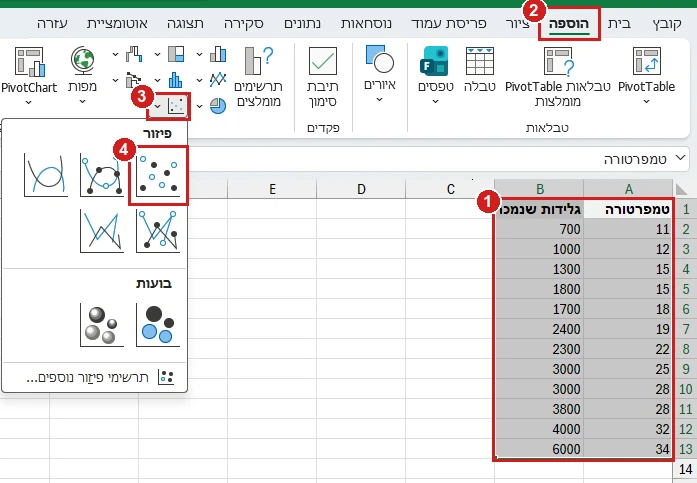Click Name Box showing טמפרטורה

635,159
